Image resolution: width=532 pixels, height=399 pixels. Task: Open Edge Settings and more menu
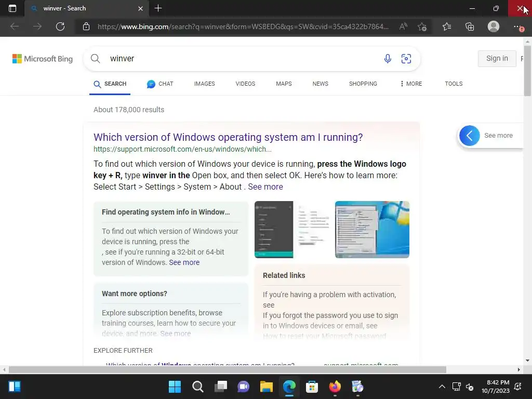point(518,26)
